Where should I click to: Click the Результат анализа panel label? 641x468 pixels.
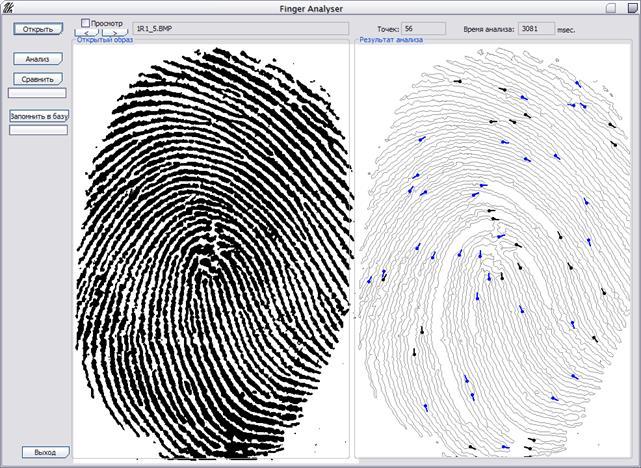click(390, 40)
